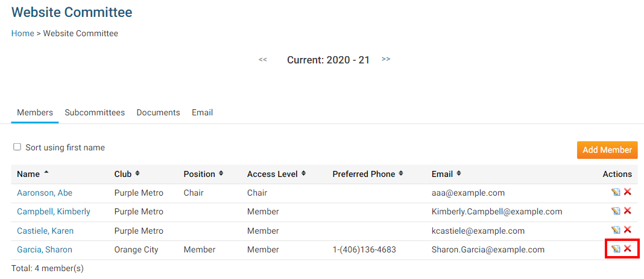
Task: Edit Kimberly Campbell's membership row
Action: tap(616, 211)
